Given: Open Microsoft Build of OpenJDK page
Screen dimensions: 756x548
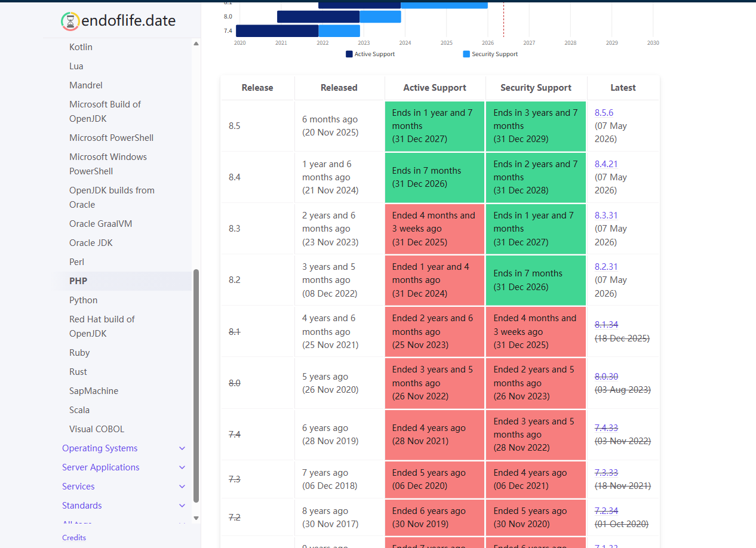Looking at the screenshot, I should (x=105, y=112).
